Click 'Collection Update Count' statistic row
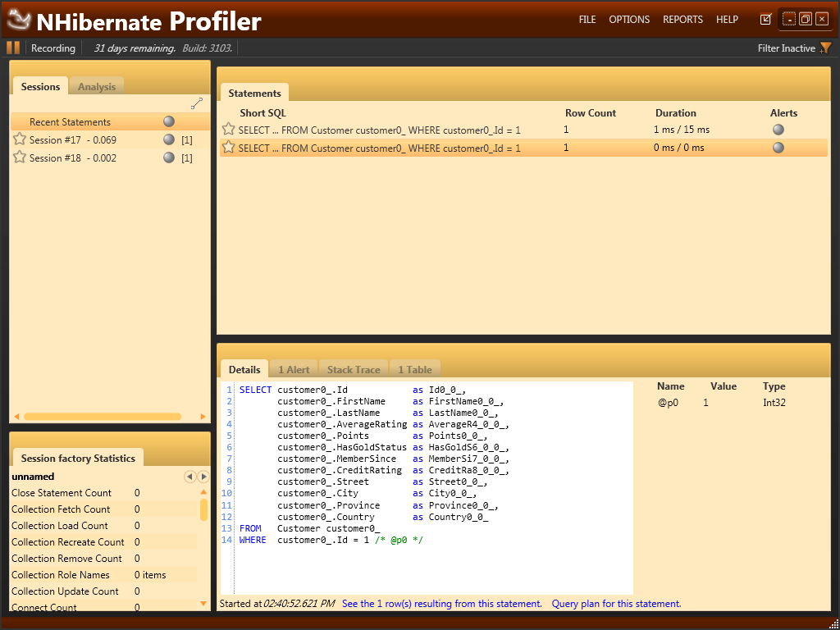The width and height of the screenshot is (840, 630). [104, 591]
